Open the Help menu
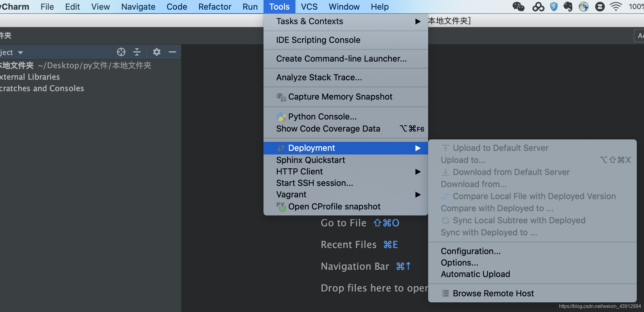 pyautogui.click(x=380, y=7)
